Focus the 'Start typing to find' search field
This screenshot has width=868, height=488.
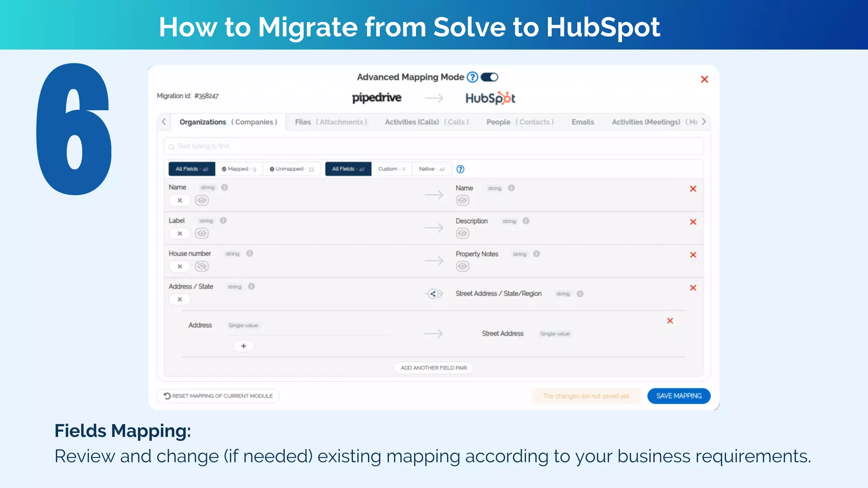point(434,146)
